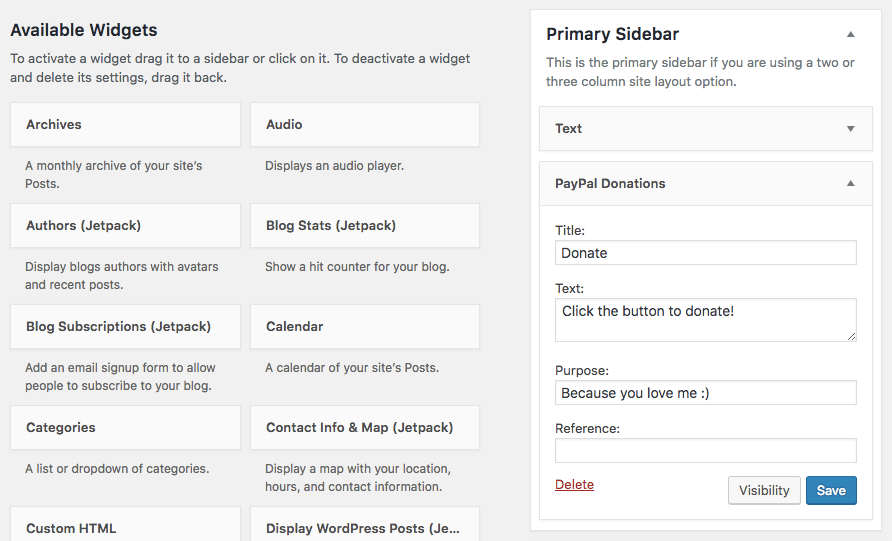892x541 pixels.
Task: Select the Blog Subscriptions (Jetpack) widget
Action: [x=125, y=327]
